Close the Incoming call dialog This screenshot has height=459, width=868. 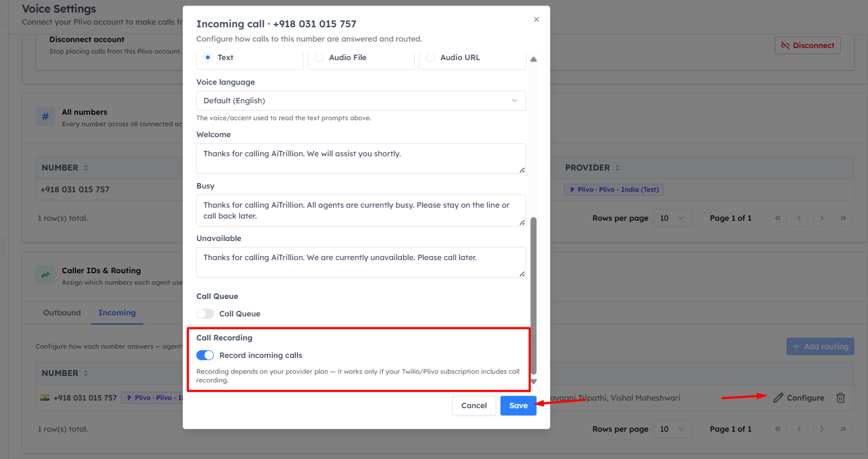(537, 20)
